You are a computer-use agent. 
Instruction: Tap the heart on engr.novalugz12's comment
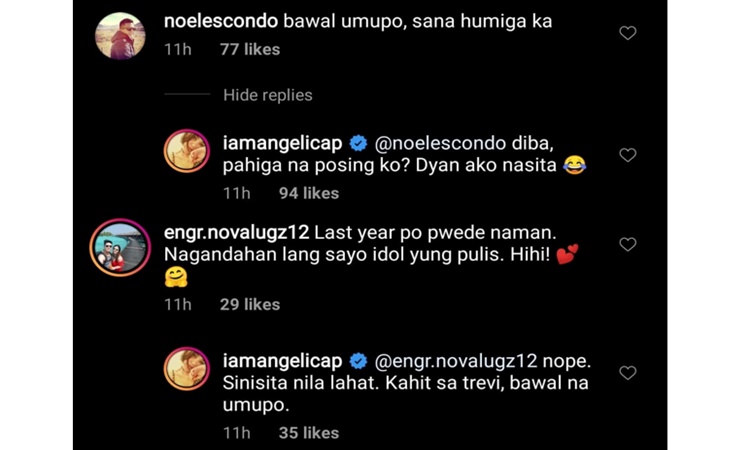pos(627,245)
